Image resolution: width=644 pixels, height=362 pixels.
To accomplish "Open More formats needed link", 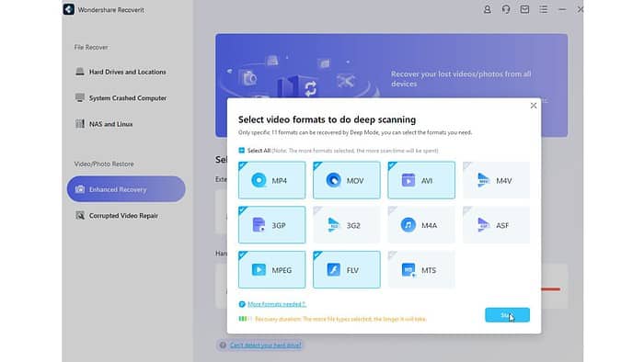I will 277,304.
